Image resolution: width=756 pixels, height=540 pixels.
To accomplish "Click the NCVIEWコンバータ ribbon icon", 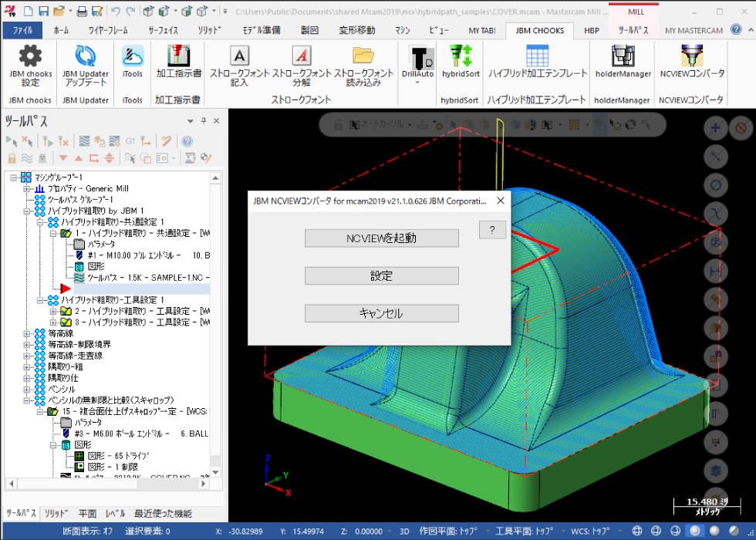I will tap(692, 57).
